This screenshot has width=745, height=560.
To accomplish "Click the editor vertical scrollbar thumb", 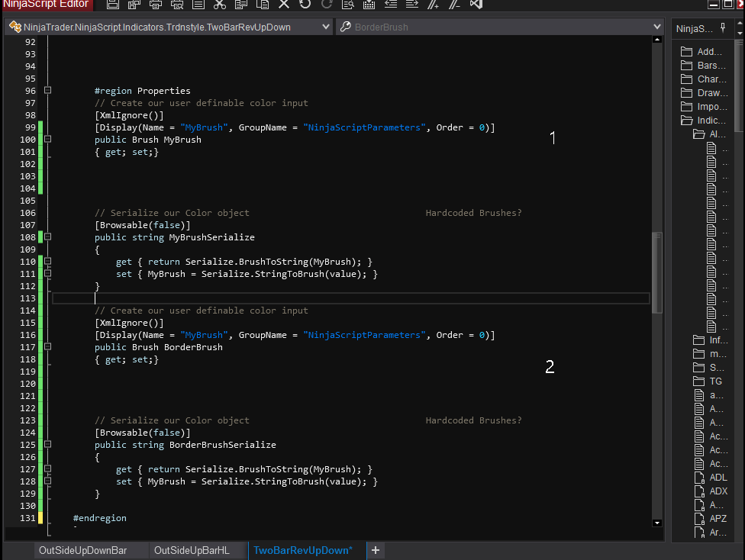I will [657, 271].
